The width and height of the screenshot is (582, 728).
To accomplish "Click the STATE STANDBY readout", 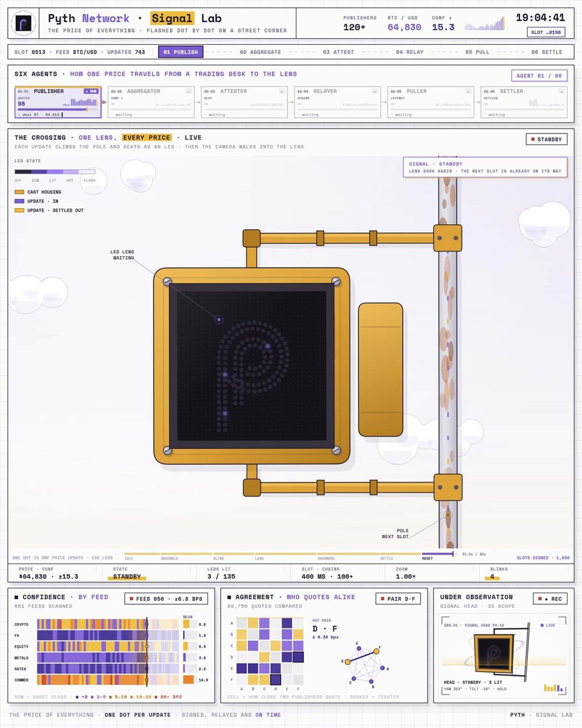I will tap(127, 573).
